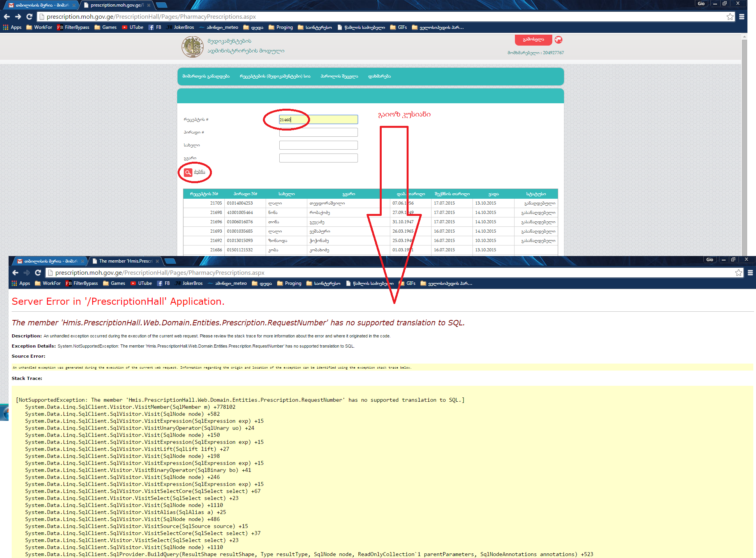The width and height of the screenshot is (756, 558).
Task: Click the red search magnifier icon
Action: [188, 172]
